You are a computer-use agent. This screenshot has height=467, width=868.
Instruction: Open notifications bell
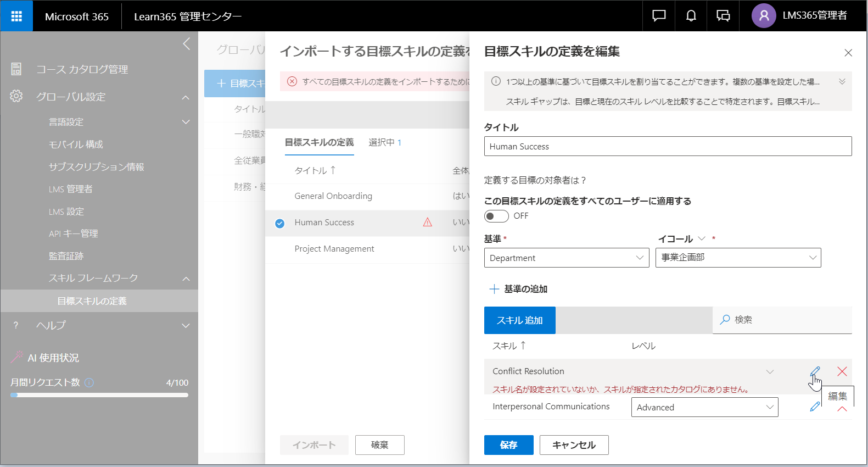click(x=691, y=16)
